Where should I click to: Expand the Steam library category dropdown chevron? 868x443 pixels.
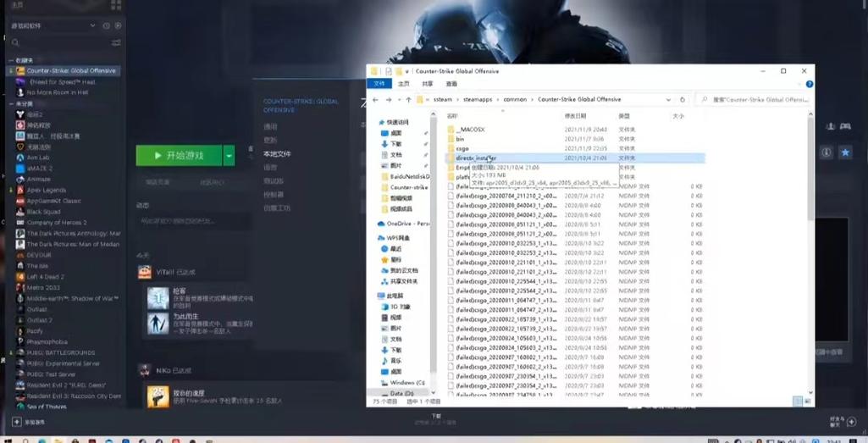92,25
